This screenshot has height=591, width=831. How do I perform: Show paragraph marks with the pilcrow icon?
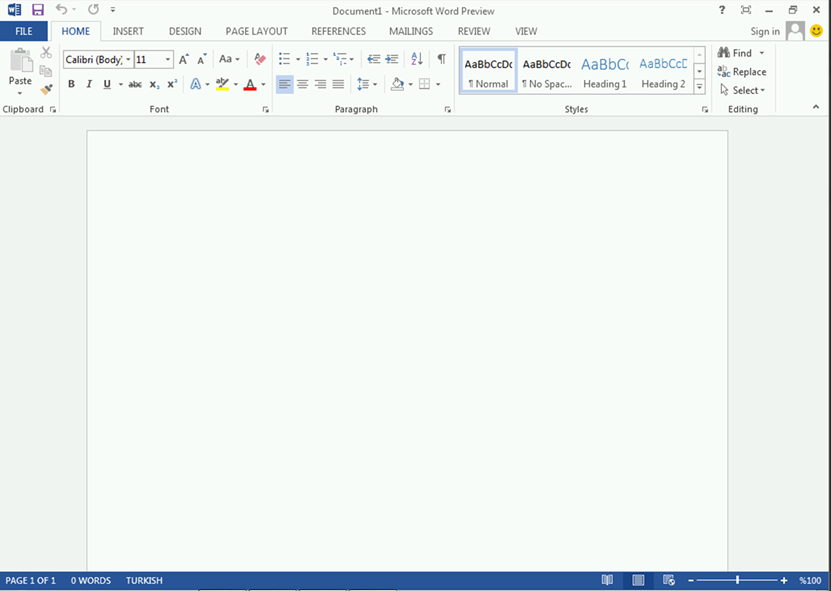coord(441,60)
